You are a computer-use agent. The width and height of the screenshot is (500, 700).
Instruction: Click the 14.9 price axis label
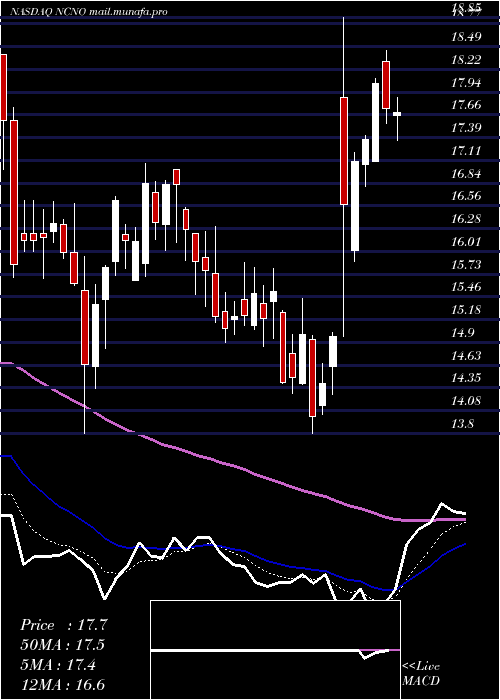[463, 333]
